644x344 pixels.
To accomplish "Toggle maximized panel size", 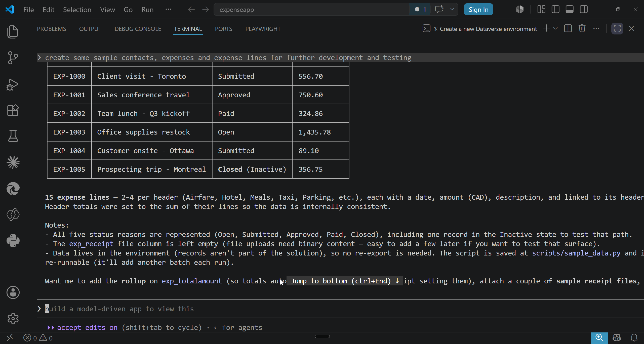I will pyautogui.click(x=617, y=28).
